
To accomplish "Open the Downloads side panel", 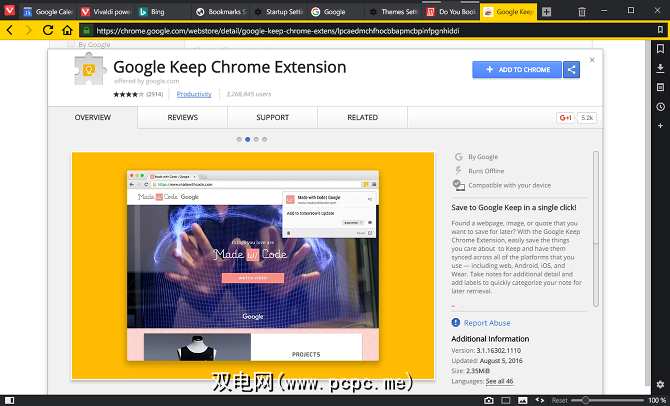I will point(660,68).
